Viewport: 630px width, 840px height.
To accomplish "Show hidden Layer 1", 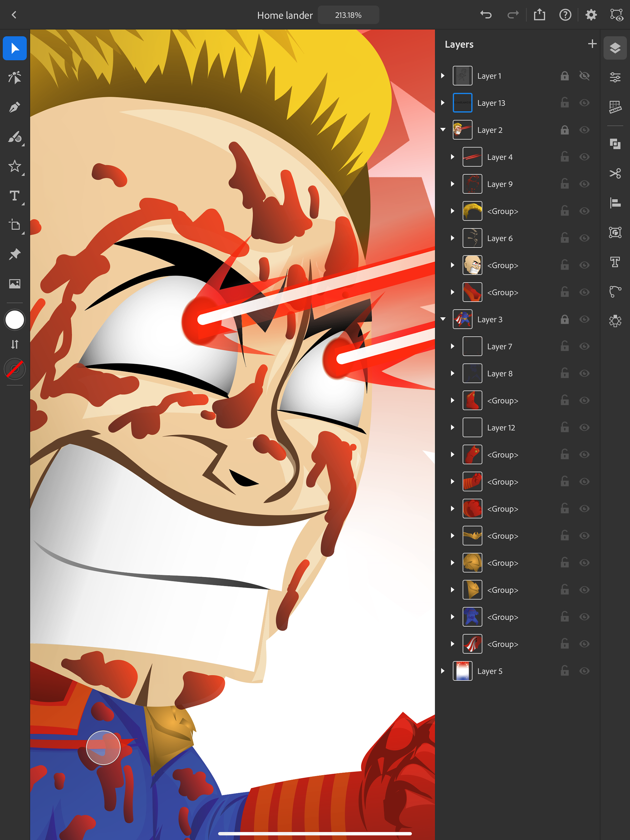I will coord(584,75).
